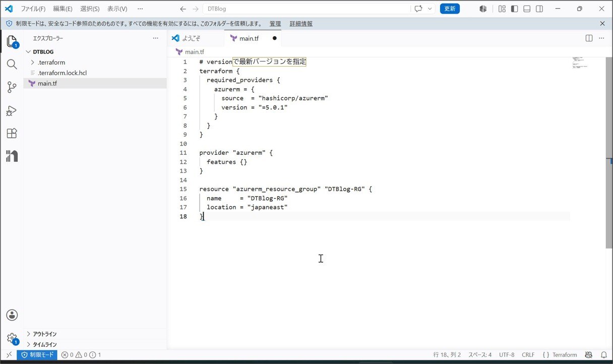Open the Search view in activity bar
The width and height of the screenshot is (613, 364).
click(x=12, y=64)
